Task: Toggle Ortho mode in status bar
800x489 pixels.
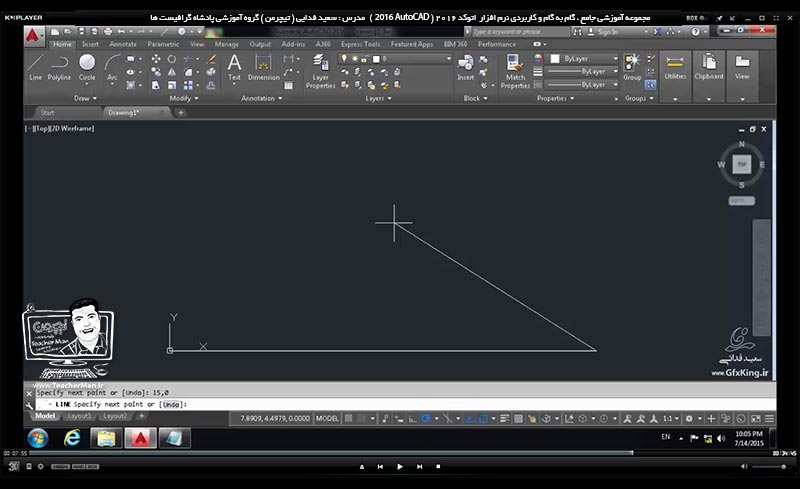Action: click(x=412, y=419)
